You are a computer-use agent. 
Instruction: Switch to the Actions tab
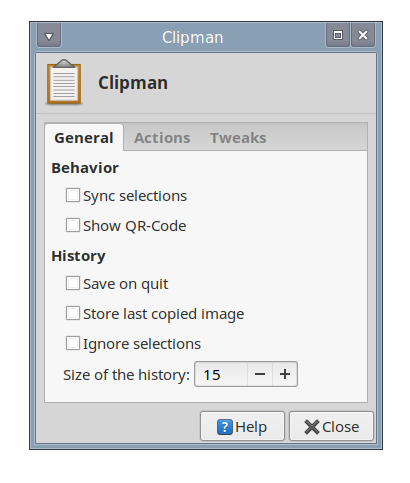pos(162,138)
